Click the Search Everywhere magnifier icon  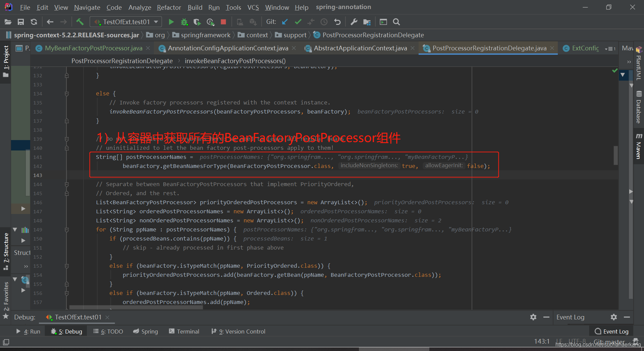[396, 22]
